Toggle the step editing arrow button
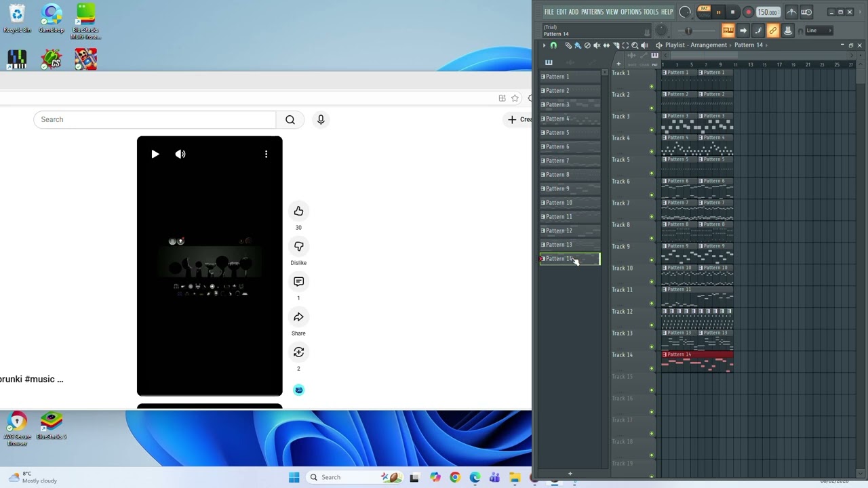Image resolution: width=868 pixels, height=488 pixels. coord(743,30)
